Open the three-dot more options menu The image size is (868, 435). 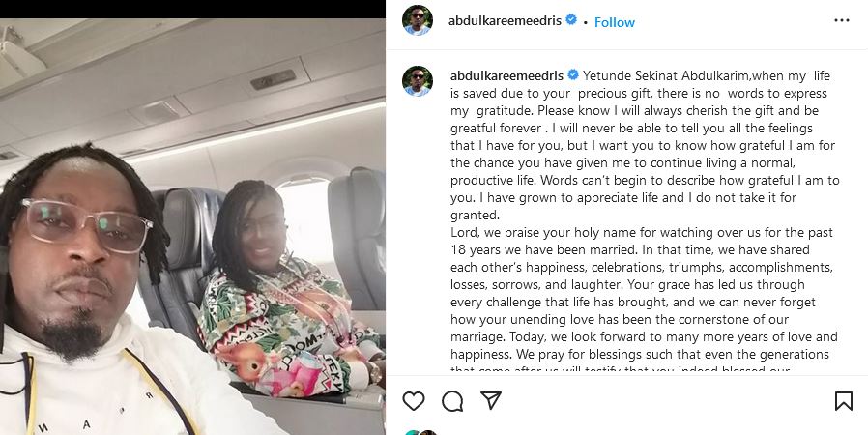click(842, 20)
